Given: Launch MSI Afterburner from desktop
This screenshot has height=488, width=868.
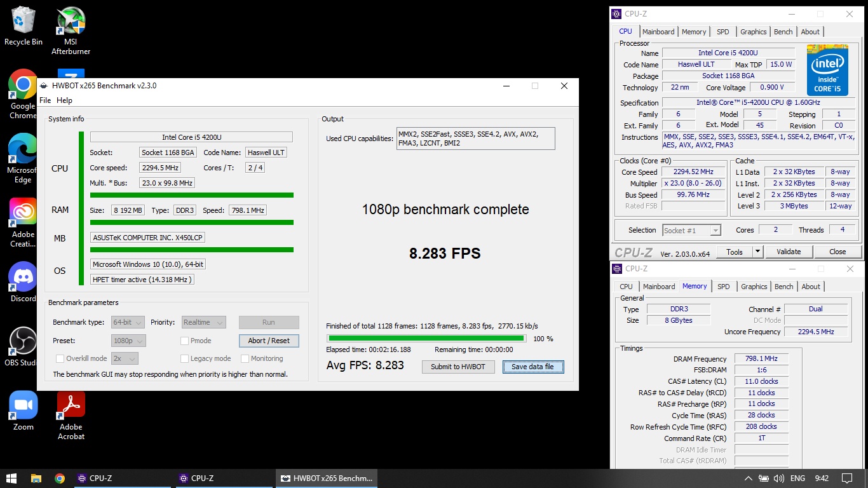Looking at the screenshot, I should 71,31.
